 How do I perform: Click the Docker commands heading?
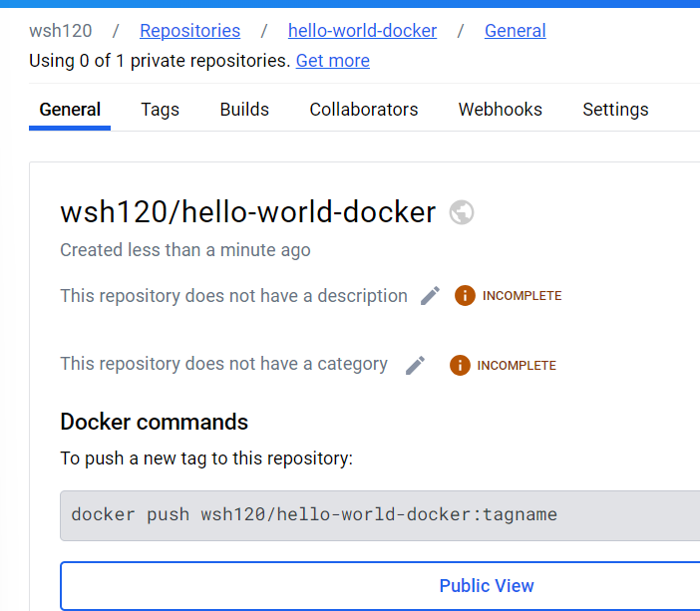pos(154,422)
